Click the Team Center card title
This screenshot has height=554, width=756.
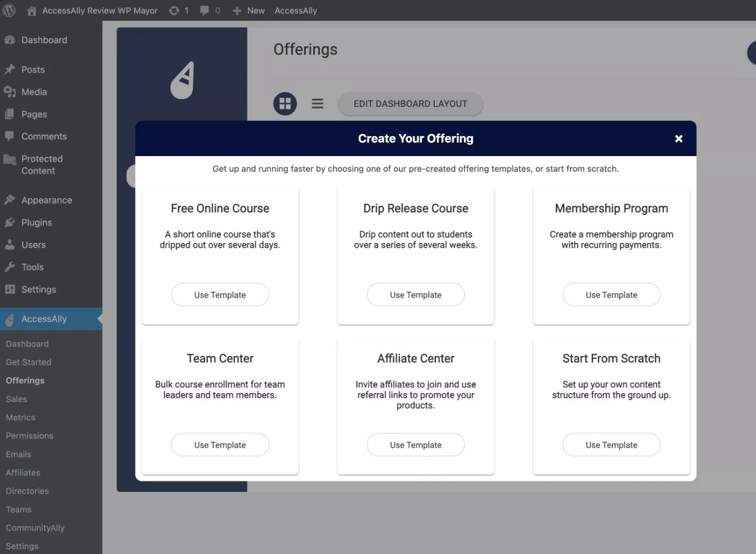click(220, 359)
